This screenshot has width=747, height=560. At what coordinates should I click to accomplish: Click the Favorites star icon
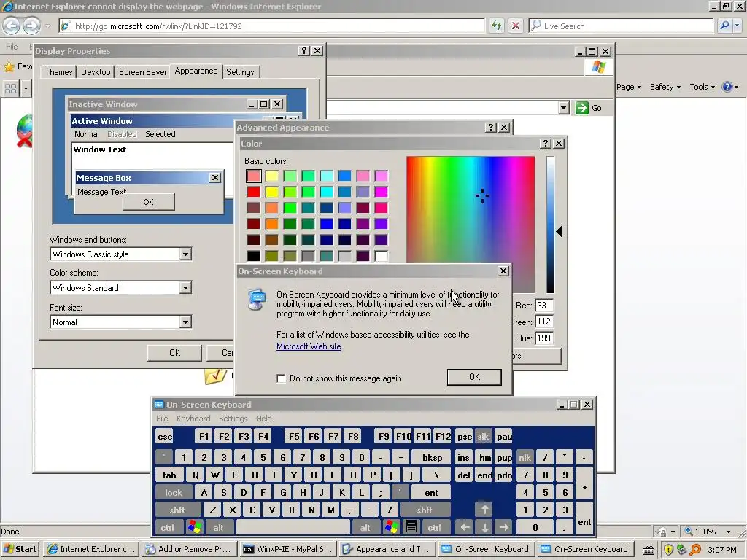click(9, 66)
